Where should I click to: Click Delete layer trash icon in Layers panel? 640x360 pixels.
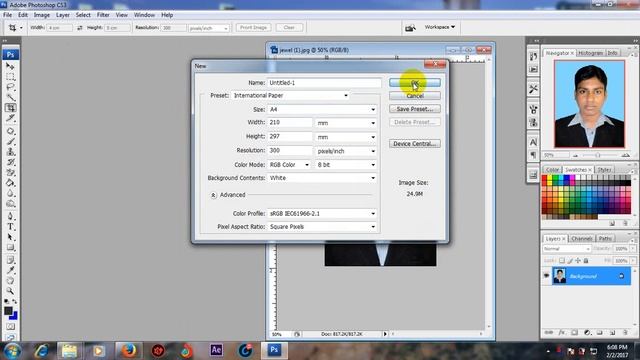click(625, 333)
